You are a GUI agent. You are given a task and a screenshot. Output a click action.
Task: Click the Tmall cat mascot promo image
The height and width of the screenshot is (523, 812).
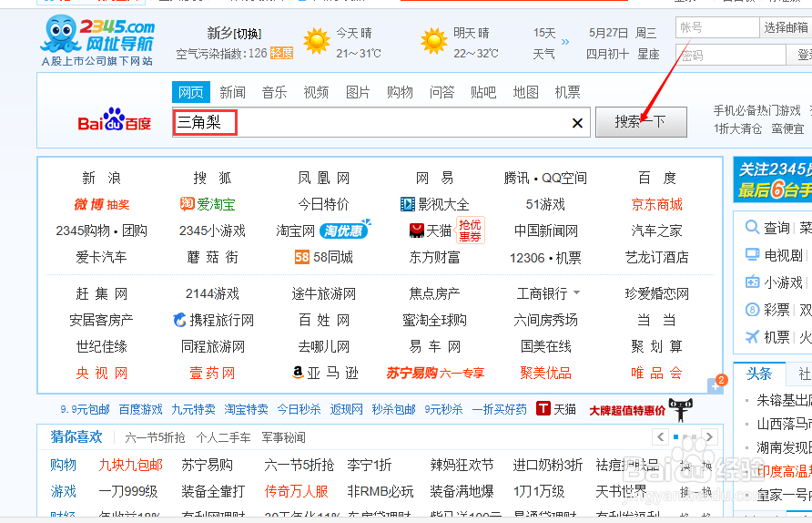click(681, 409)
